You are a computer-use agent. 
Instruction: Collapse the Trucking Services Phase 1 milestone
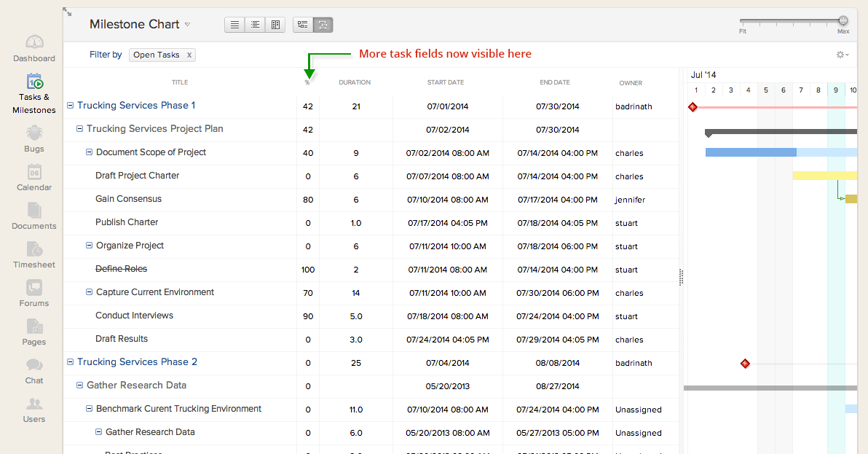[71, 106]
